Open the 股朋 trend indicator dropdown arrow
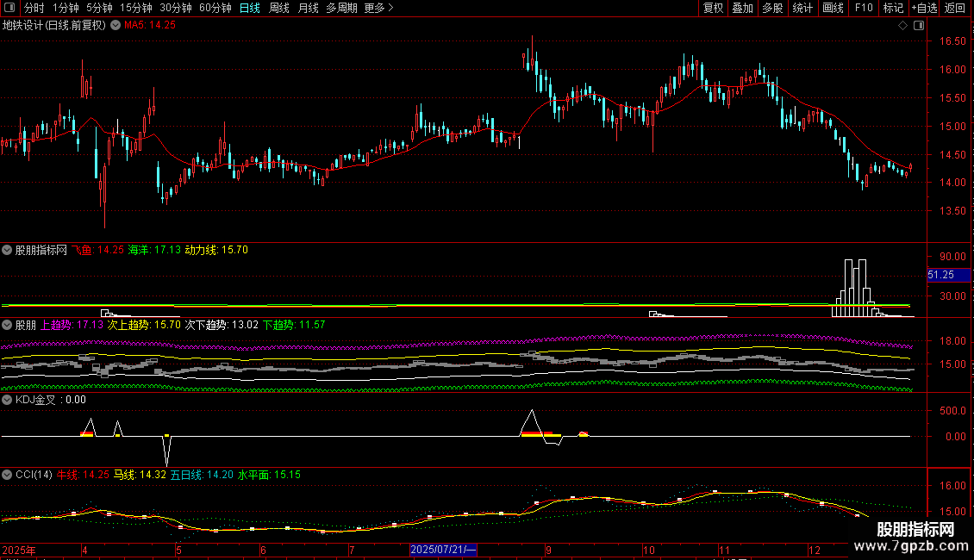Image resolution: width=974 pixels, height=560 pixels. click(7, 325)
